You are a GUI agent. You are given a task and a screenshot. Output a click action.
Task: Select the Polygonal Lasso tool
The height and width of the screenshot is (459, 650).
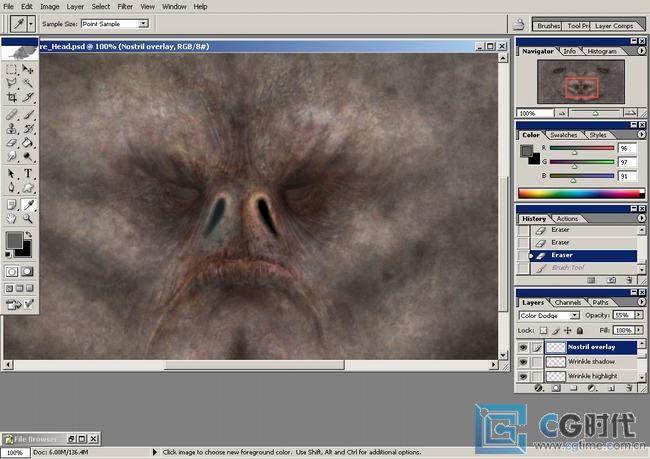coord(12,83)
